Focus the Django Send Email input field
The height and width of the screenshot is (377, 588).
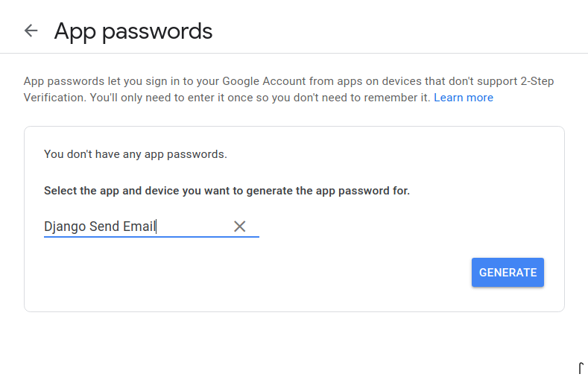(134, 226)
